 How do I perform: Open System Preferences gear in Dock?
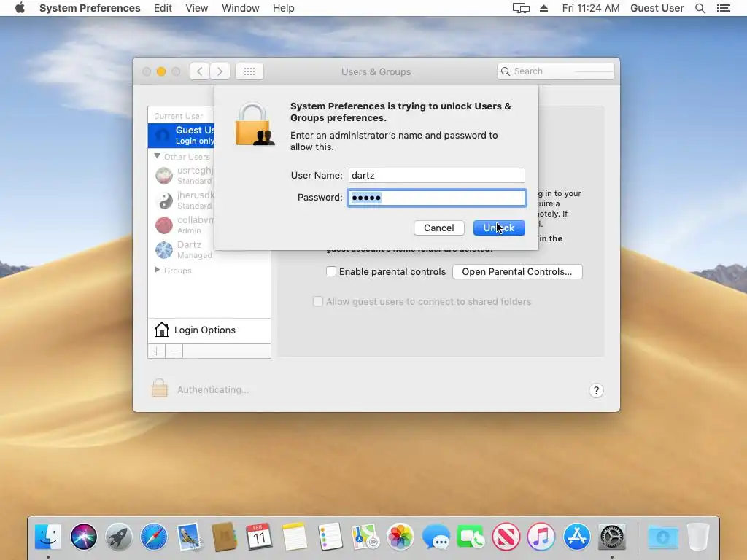(x=612, y=537)
